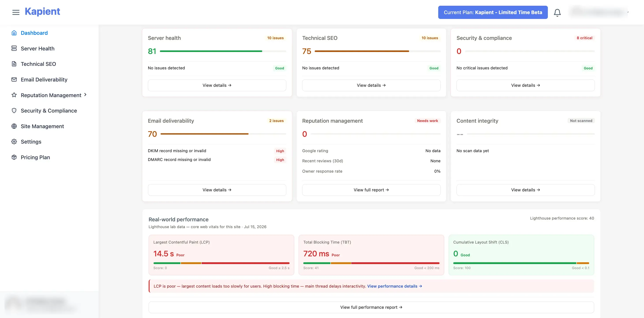Click Lighthouse performance score: 40 text
Viewport: 644px width, 318px height.
point(562,218)
